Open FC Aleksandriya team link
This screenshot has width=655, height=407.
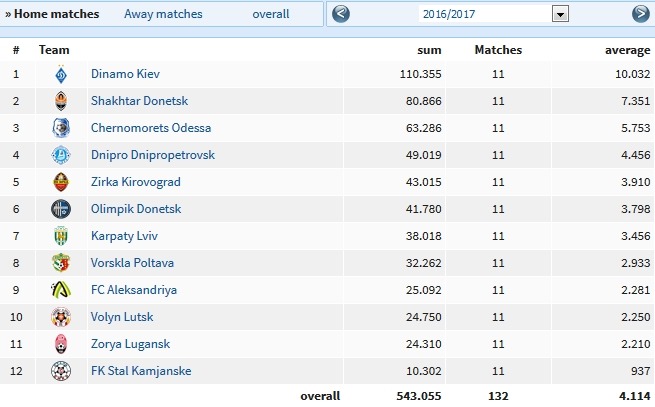click(134, 290)
